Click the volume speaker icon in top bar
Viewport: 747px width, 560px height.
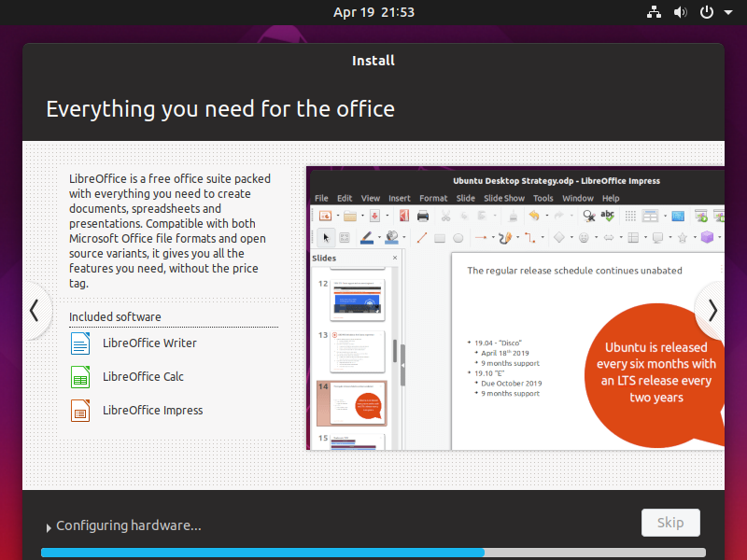tap(680, 12)
